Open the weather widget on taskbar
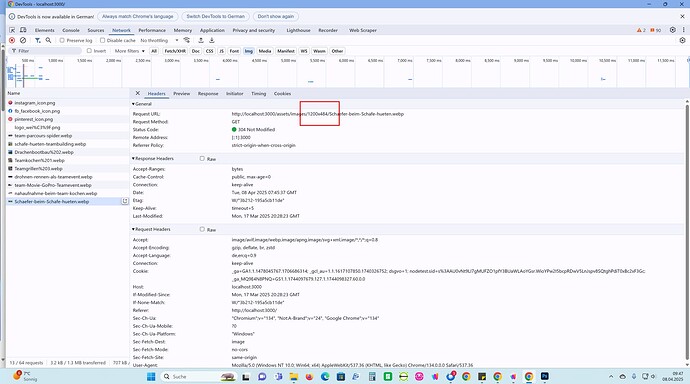The height and width of the screenshot is (384, 690). (25, 376)
